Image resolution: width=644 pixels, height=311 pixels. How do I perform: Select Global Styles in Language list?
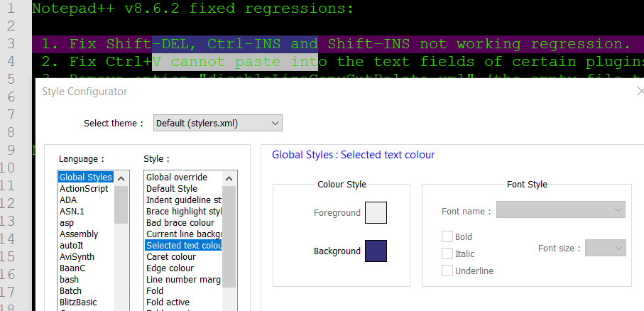(85, 177)
